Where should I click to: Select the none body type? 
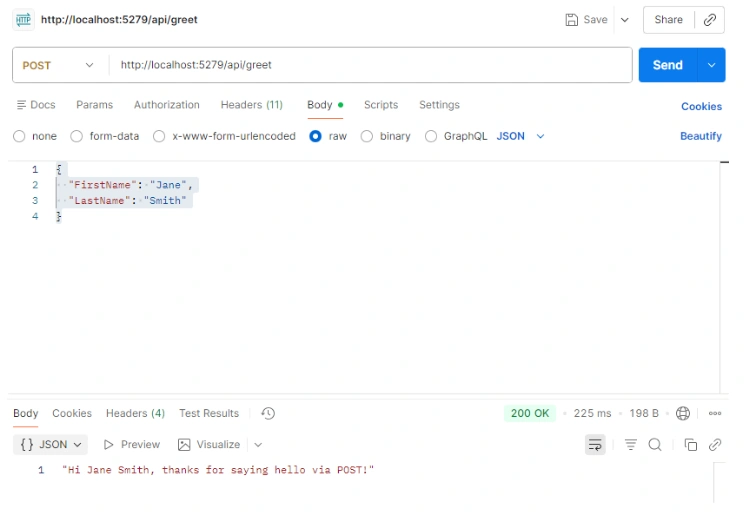coord(19,137)
